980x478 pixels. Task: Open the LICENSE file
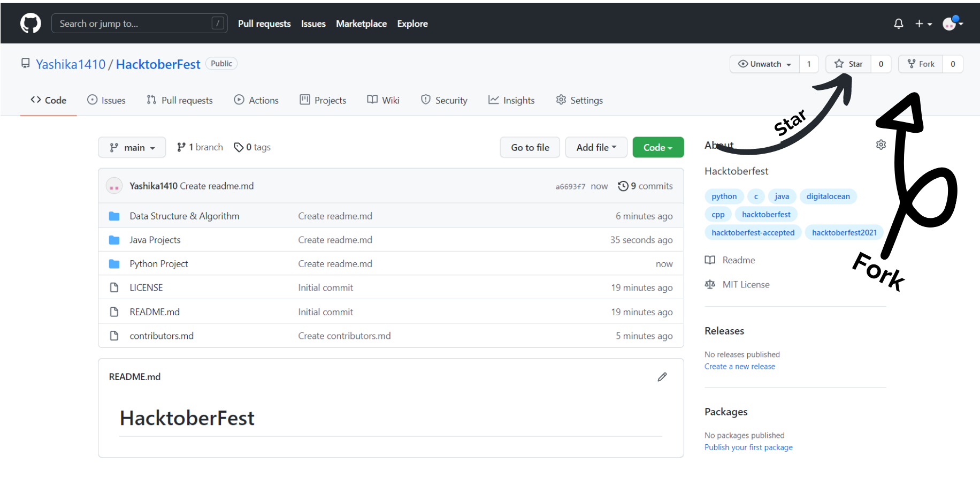pos(146,288)
